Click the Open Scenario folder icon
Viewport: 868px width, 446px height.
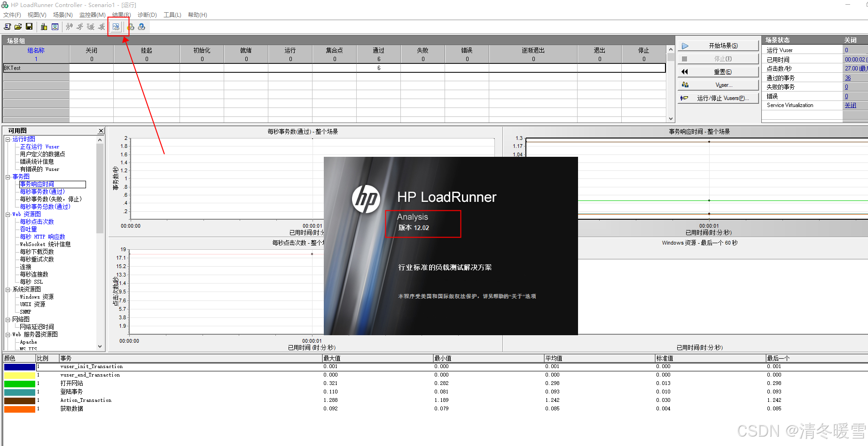(18, 27)
